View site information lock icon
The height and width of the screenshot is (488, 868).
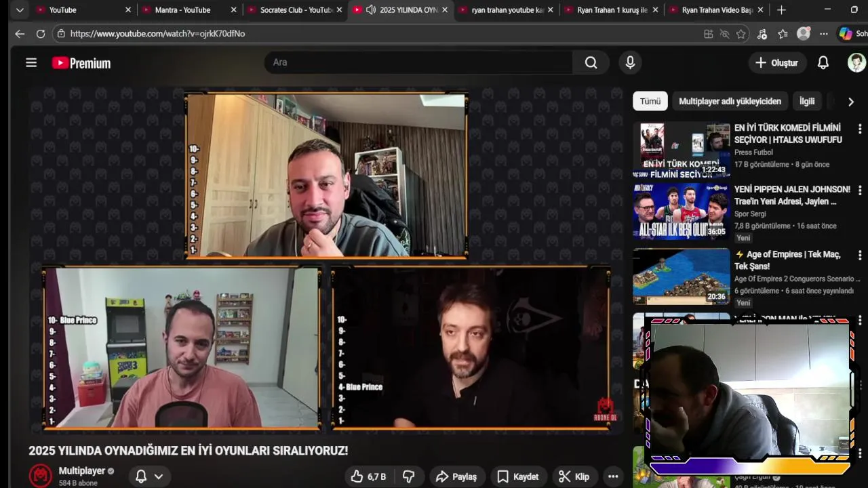[x=61, y=34]
